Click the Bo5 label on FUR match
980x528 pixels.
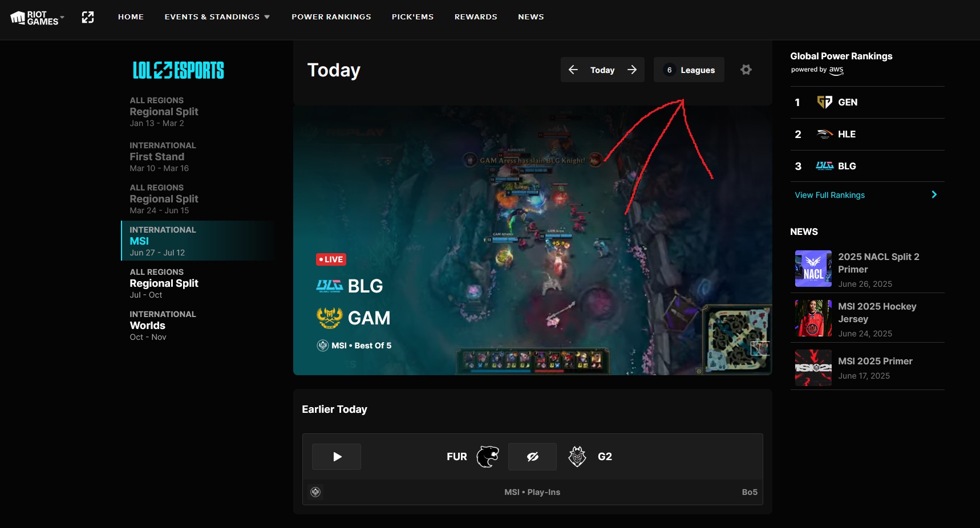click(x=750, y=492)
